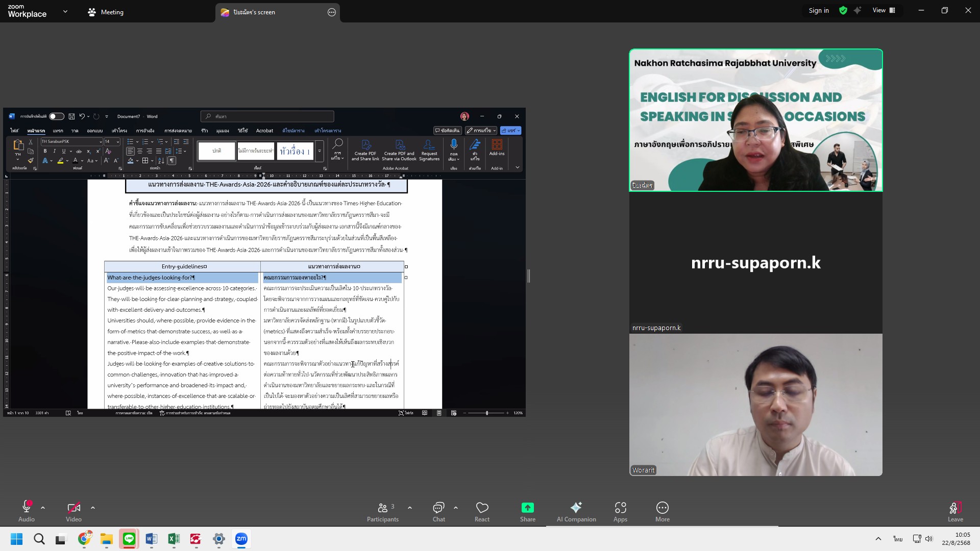This screenshot has width=980, height=551.
Task: Open Microsoft Word from the Windows taskbar
Action: coord(151,539)
